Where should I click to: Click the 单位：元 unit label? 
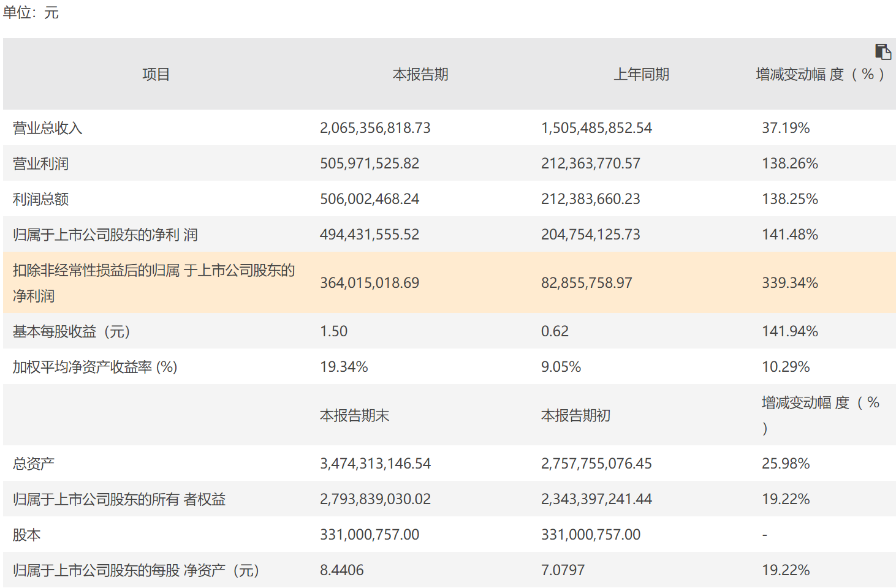pos(31,12)
